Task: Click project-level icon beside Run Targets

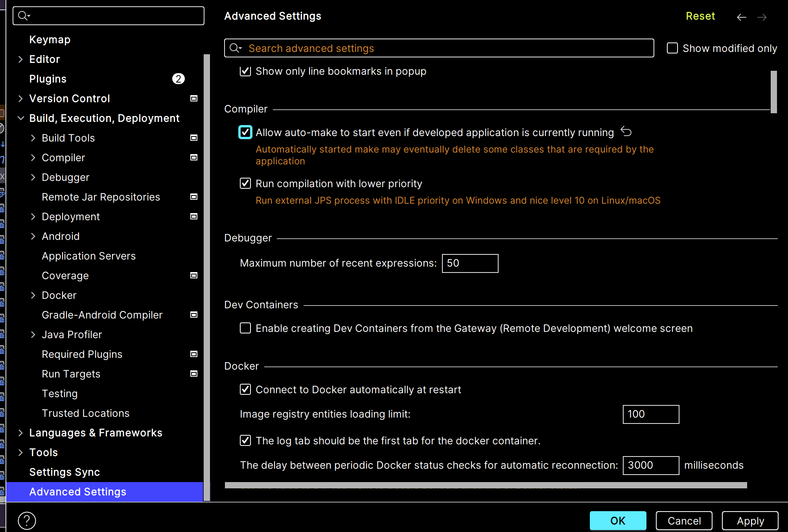Action: click(194, 374)
